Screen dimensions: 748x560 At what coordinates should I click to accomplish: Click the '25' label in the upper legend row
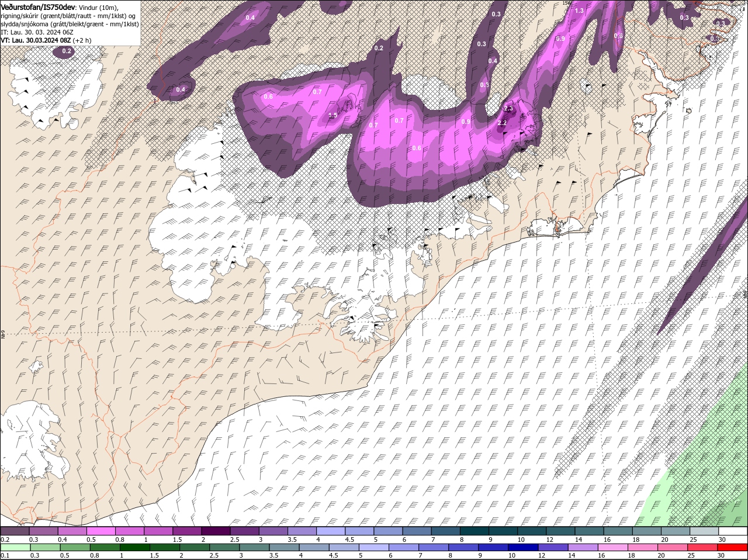coord(692,539)
